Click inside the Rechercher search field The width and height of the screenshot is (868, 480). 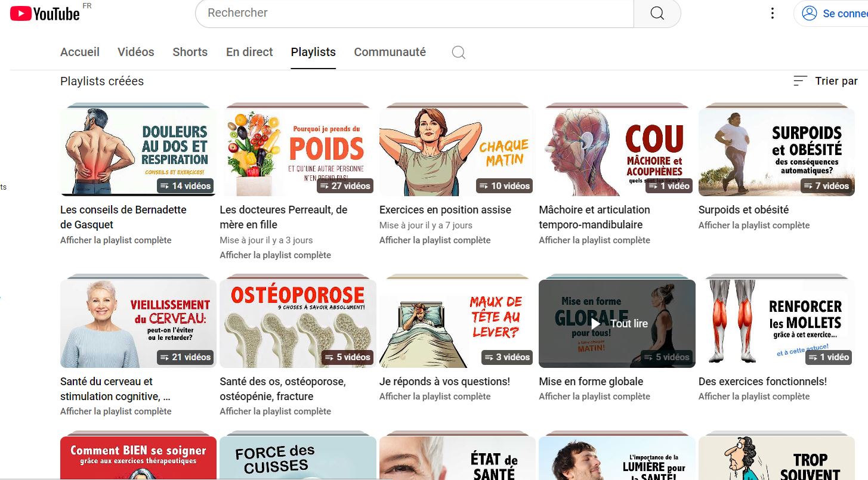click(x=415, y=13)
